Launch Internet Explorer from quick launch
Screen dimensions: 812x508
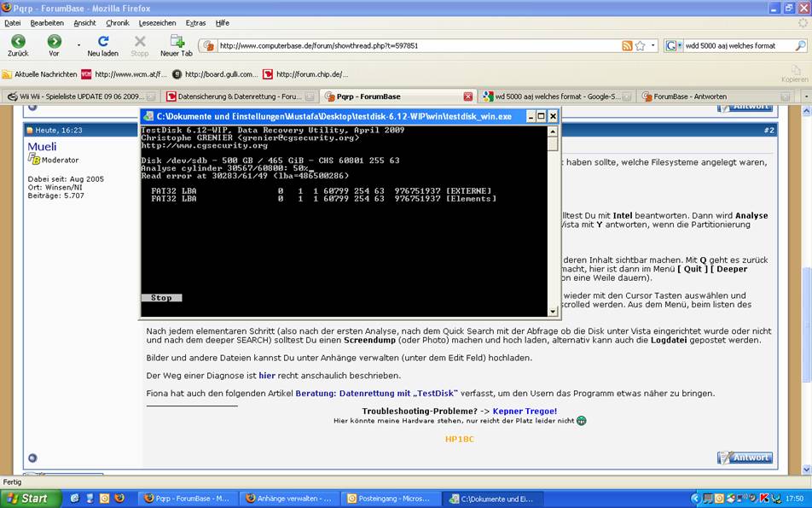click(x=75, y=498)
